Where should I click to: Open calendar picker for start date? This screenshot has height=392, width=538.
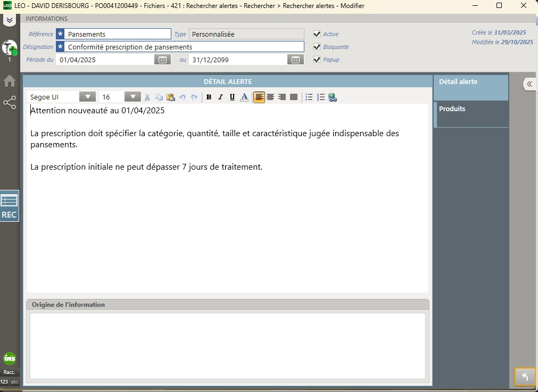point(162,60)
